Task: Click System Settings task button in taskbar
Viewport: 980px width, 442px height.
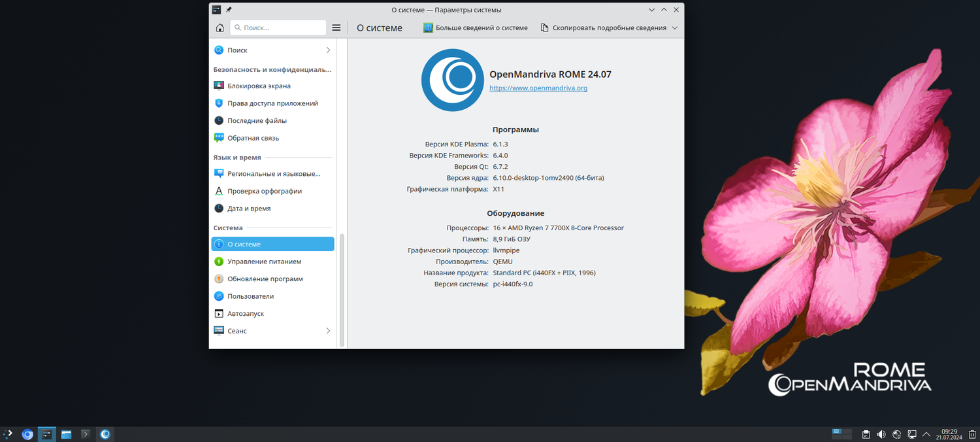Action: (x=47, y=434)
